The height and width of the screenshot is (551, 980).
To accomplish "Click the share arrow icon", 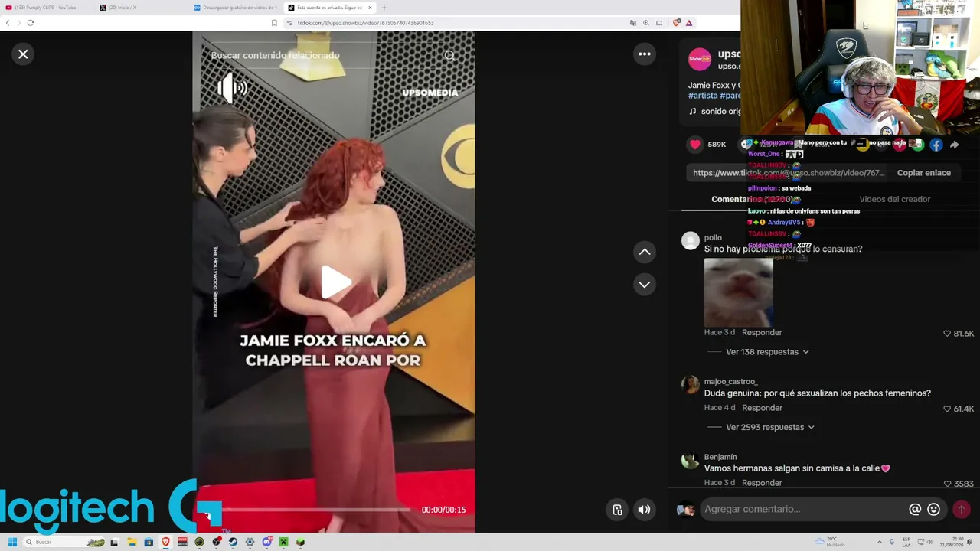I will coord(955,145).
